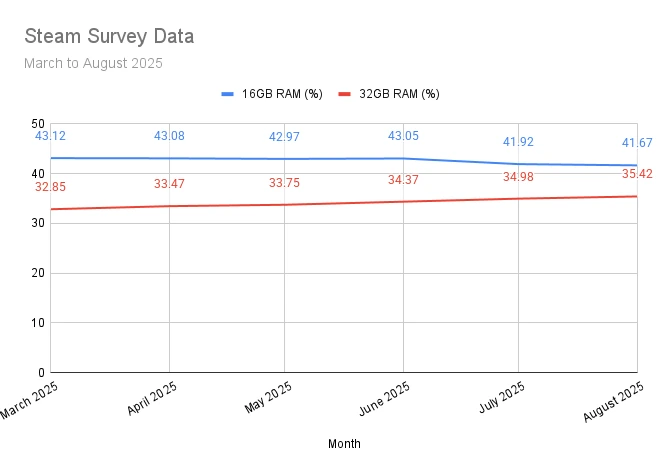Select the March 2025 axis label
Image resolution: width=661 pixels, height=475 pixels.
[x=29, y=401]
